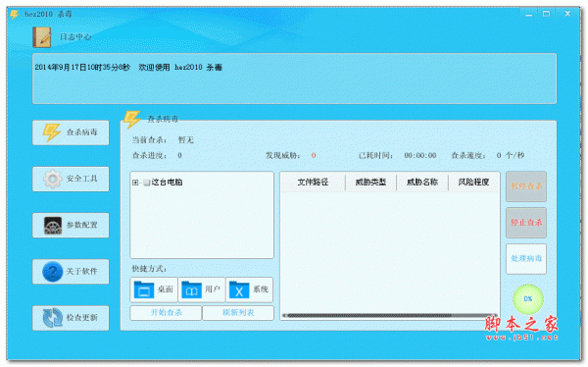This screenshot has width=588, height=367.
Task: Open the 安全工具 section
Action: 71,180
